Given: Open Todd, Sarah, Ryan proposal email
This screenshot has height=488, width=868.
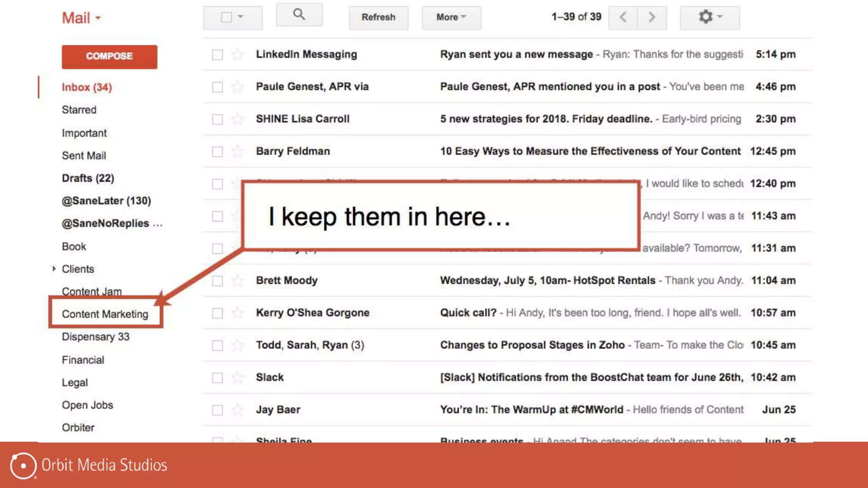Looking at the screenshot, I should [532, 345].
